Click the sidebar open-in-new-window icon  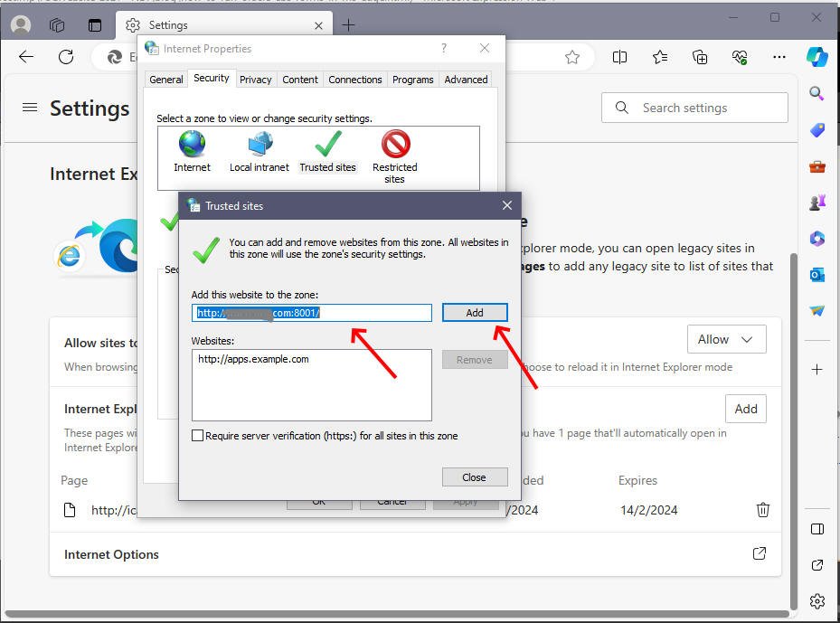(x=817, y=565)
